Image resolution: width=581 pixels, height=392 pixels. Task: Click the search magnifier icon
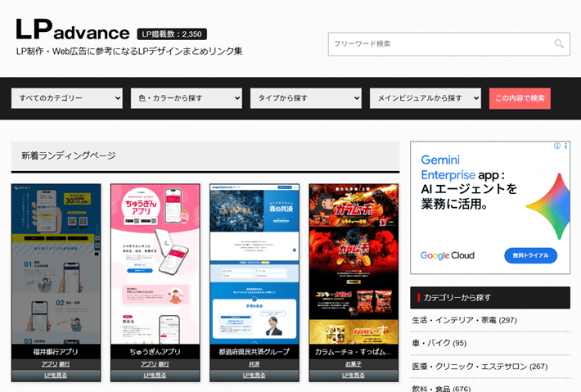tap(559, 43)
